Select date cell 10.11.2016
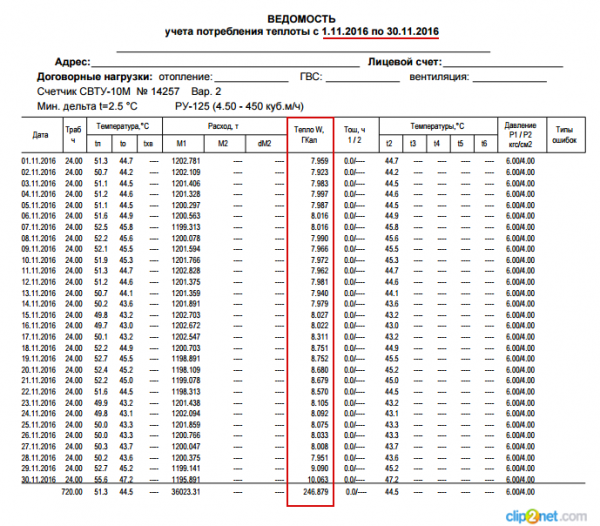This screenshot has height=526, width=600. coord(39,260)
